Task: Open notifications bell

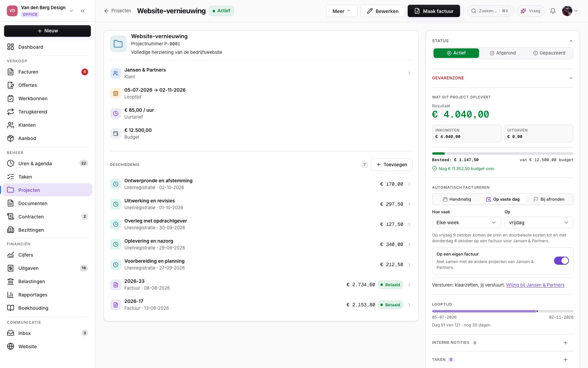Action: [x=553, y=11]
